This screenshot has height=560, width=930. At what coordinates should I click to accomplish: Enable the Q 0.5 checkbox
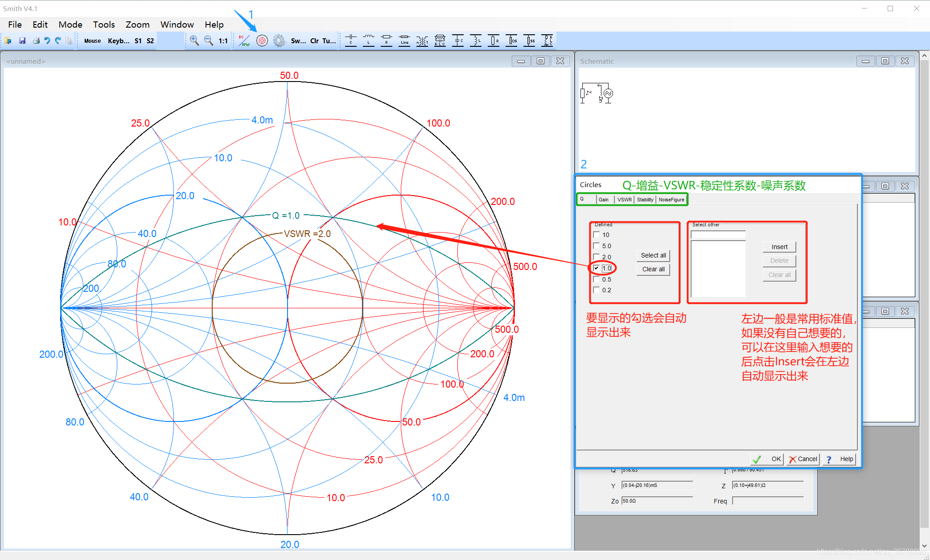(597, 279)
